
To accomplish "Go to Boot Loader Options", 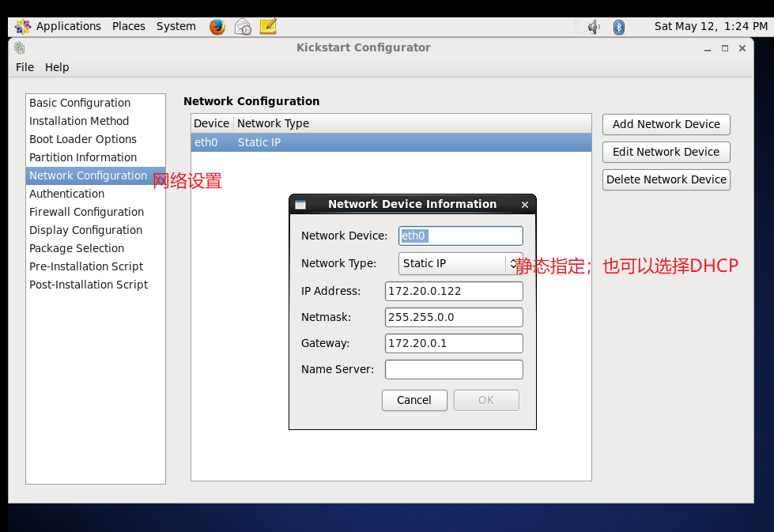I will coord(96,139).
